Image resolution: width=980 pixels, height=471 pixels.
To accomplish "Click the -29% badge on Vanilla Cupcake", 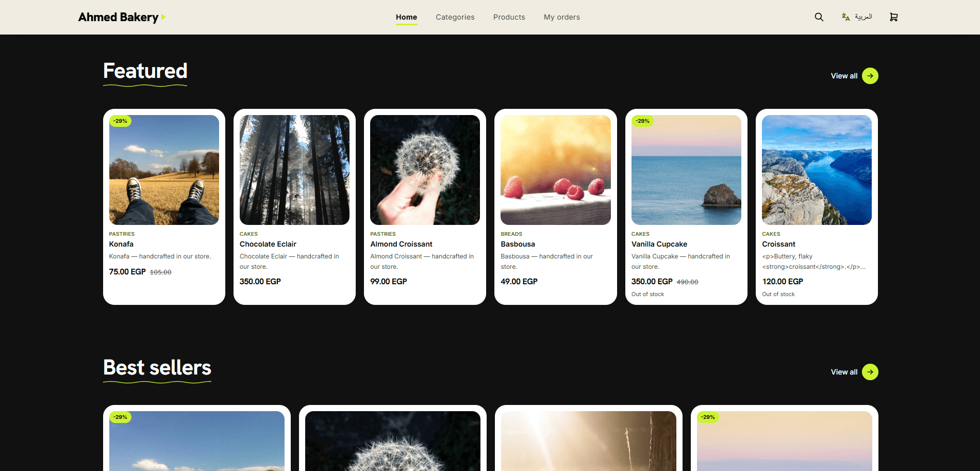I will pos(642,121).
